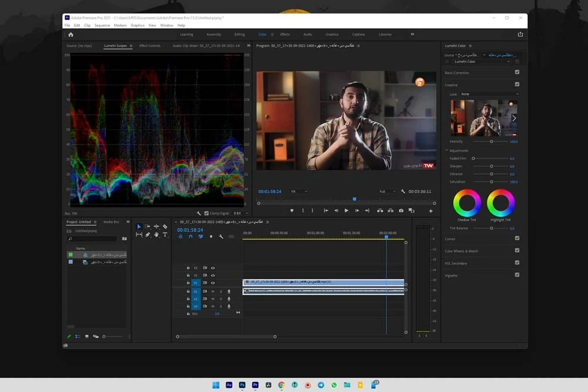
Task: Open the Look dropdown set to None
Action: 490,94
